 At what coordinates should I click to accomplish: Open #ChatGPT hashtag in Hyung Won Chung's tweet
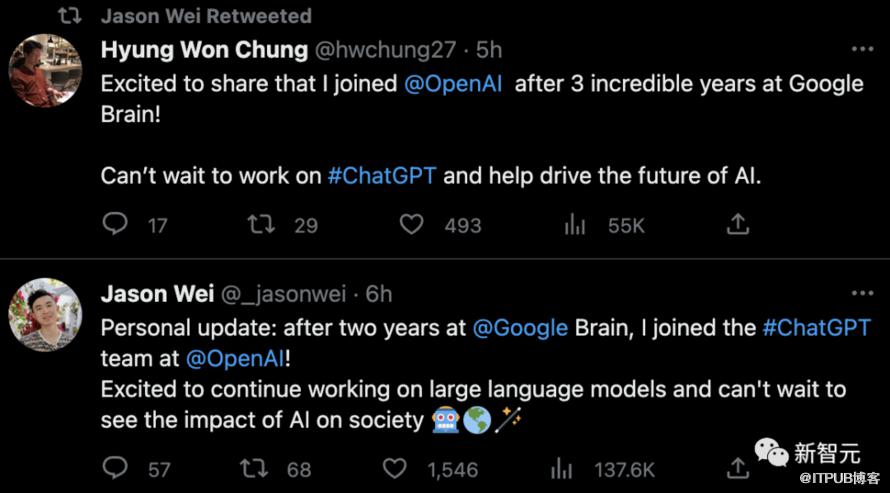coord(382,176)
